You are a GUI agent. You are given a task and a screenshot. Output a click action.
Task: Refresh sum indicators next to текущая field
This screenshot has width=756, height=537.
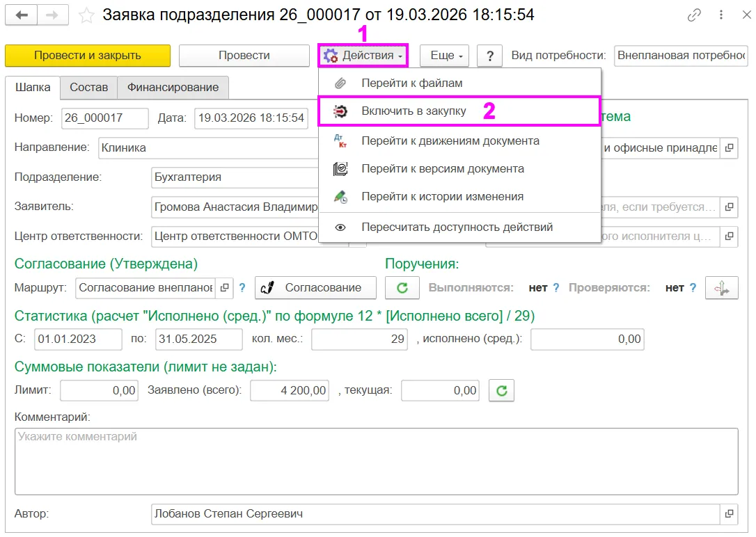click(501, 390)
